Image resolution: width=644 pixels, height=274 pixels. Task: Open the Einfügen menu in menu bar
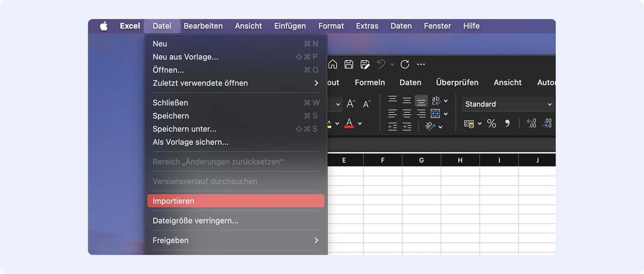click(x=290, y=26)
